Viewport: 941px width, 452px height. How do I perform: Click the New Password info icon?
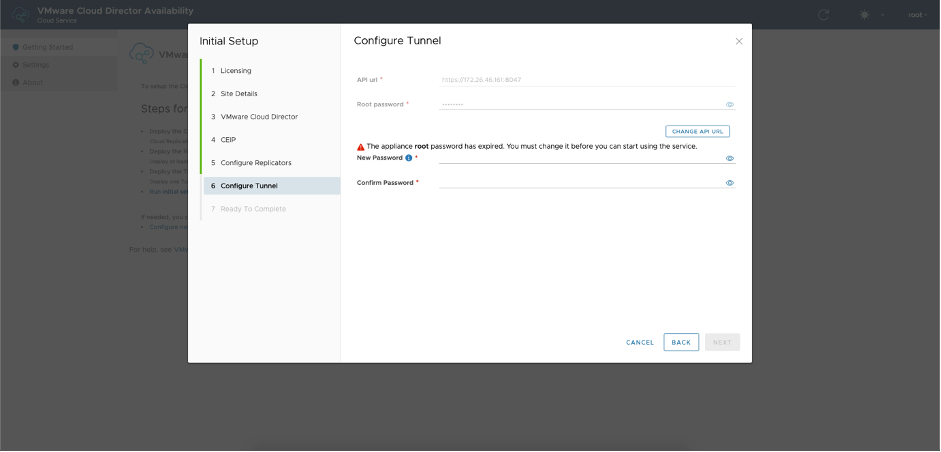pyautogui.click(x=409, y=158)
